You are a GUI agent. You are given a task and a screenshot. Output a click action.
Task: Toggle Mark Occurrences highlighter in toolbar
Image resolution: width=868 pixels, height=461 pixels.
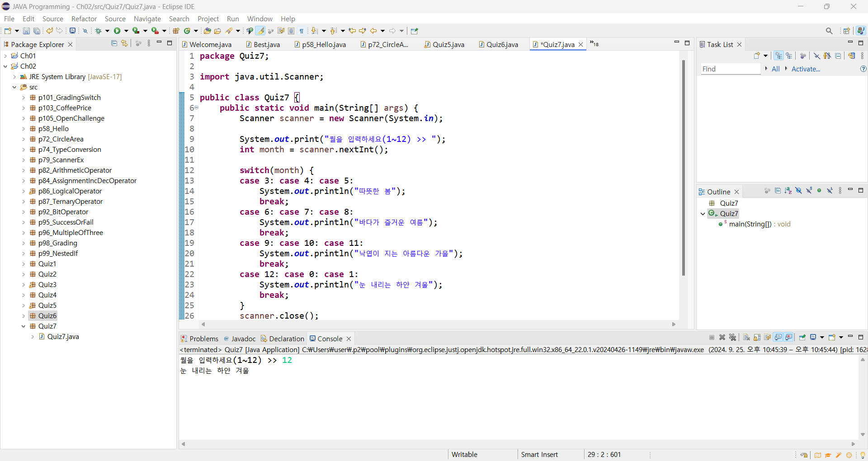tap(260, 31)
